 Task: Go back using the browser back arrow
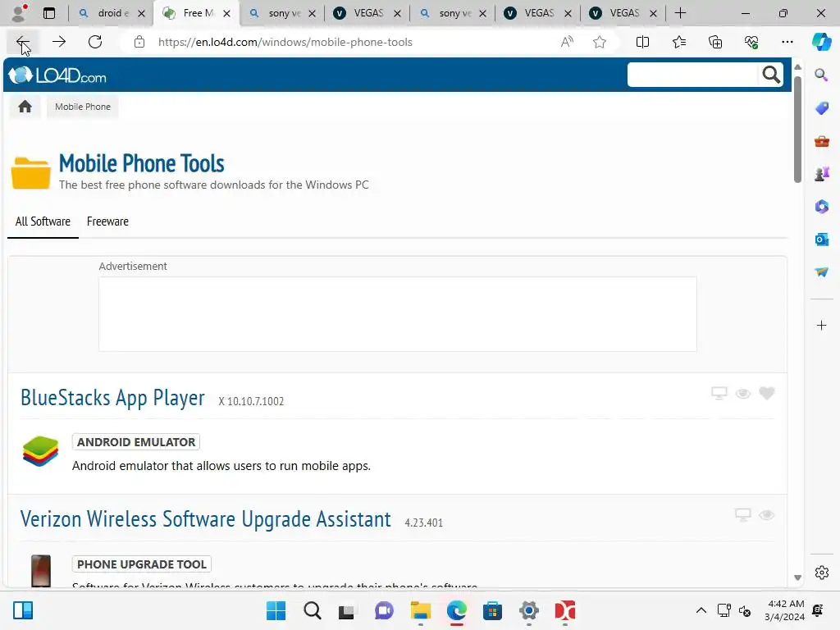pos(22,42)
